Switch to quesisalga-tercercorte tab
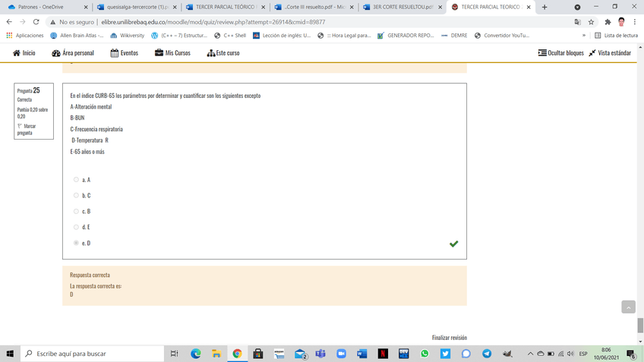Screen dimensions: 644x362 (x=137, y=7)
